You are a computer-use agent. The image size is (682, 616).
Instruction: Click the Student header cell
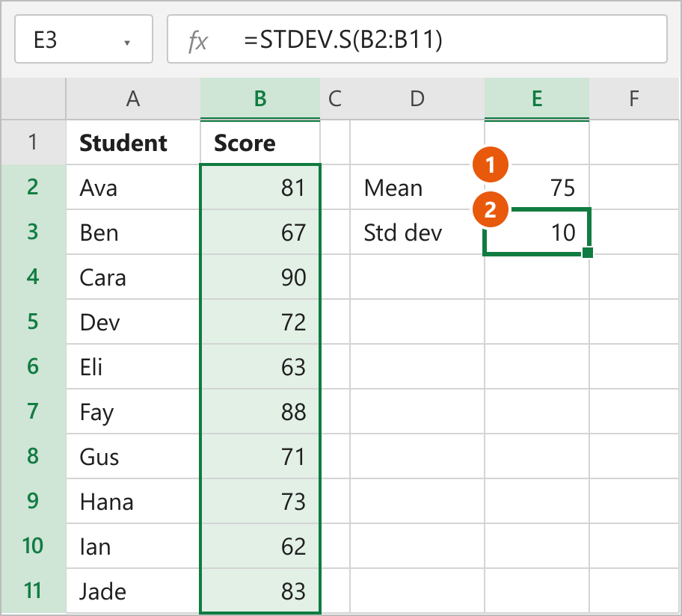pos(133,143)
